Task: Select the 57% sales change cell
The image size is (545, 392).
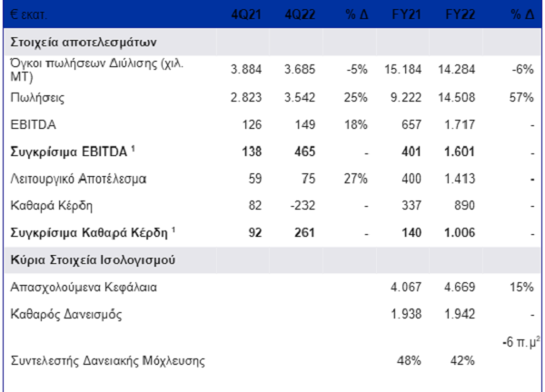Action: click(x=523, y=96)
